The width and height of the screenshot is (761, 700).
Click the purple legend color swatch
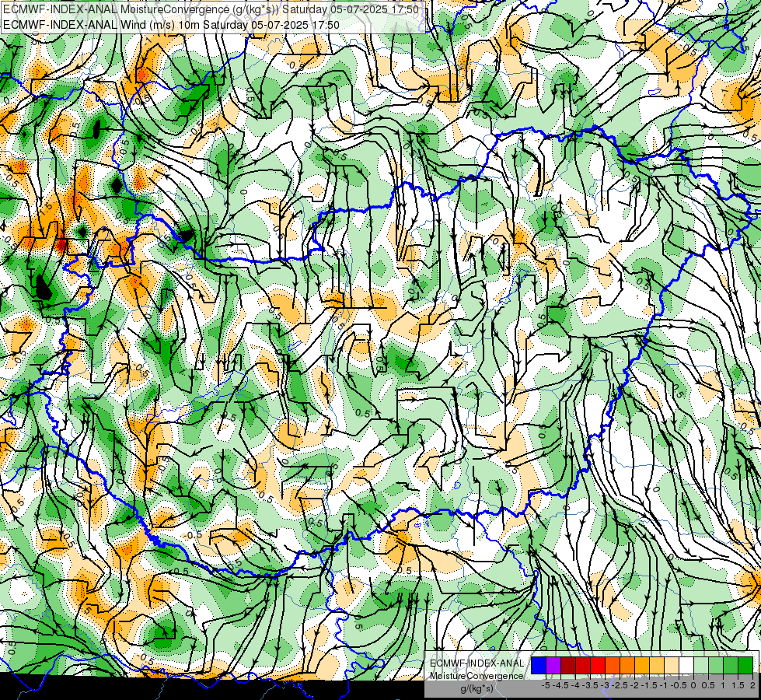click(553, 666)
